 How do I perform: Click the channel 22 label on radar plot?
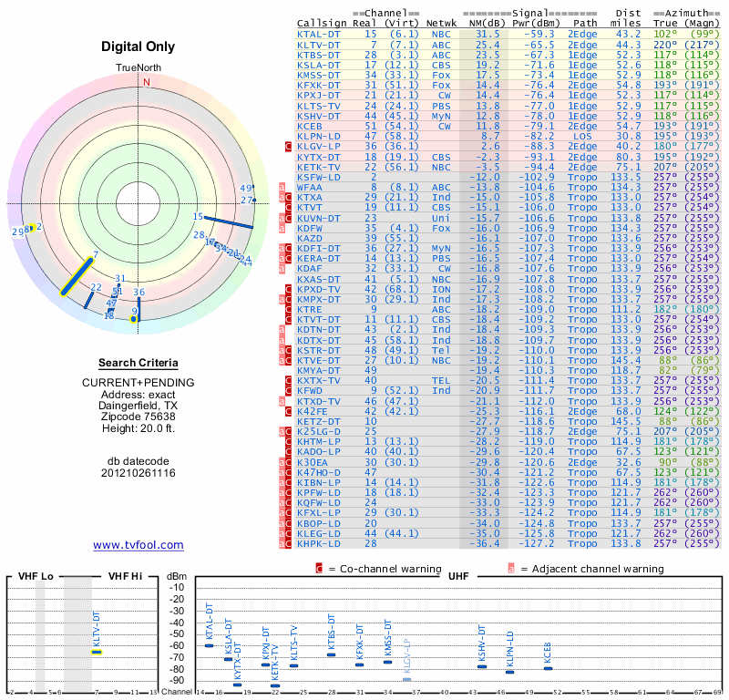click(x=97, y=287)
